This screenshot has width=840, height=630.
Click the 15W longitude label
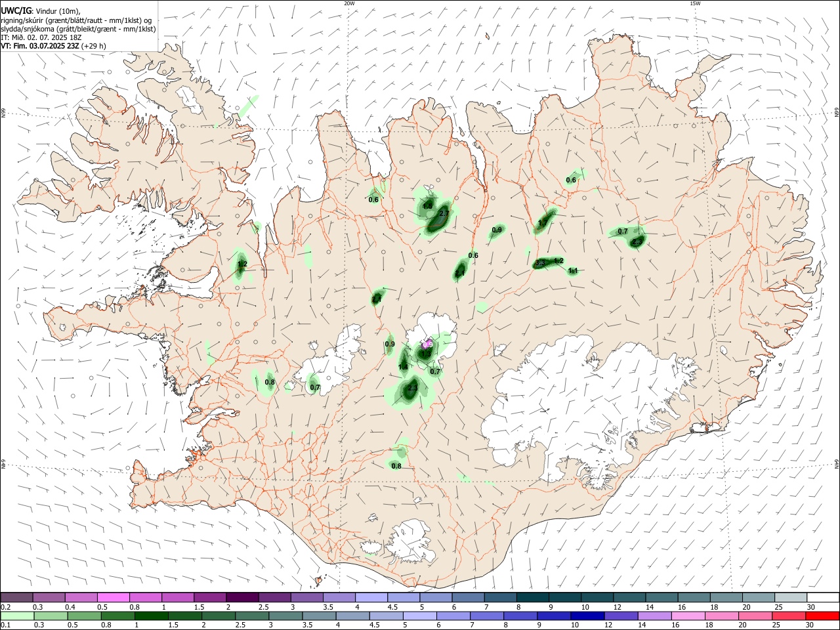point(695,3)
